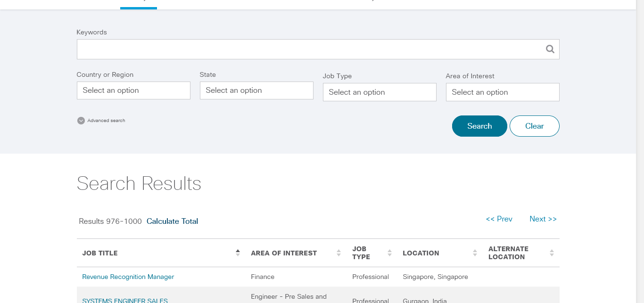644x303 pixels.
Task: Click the magnifier icon in Keywords field
Action: click(550, 49)
